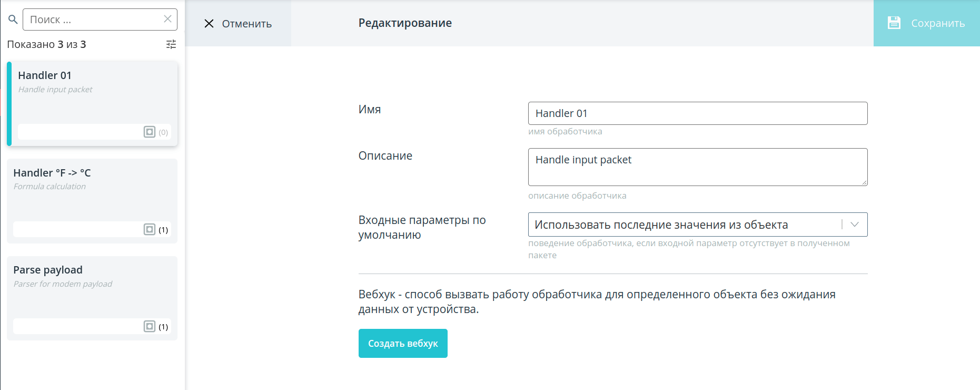Click the save floppy disk icon

click(894, 23)
